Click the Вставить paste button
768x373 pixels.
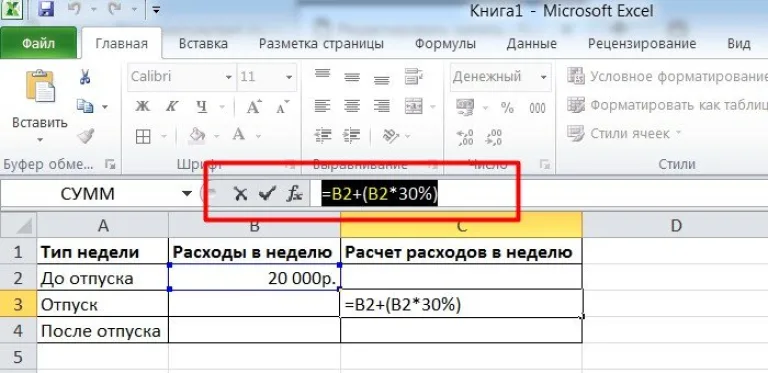click(x=40, y=105)
